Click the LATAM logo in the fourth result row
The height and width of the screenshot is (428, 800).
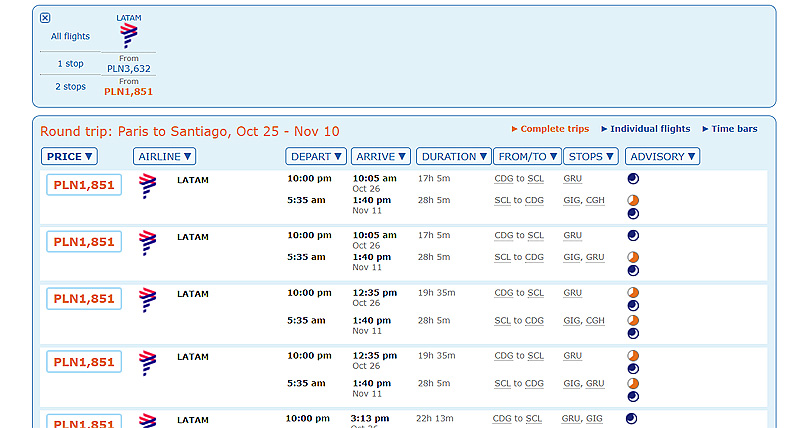(147, 363)
